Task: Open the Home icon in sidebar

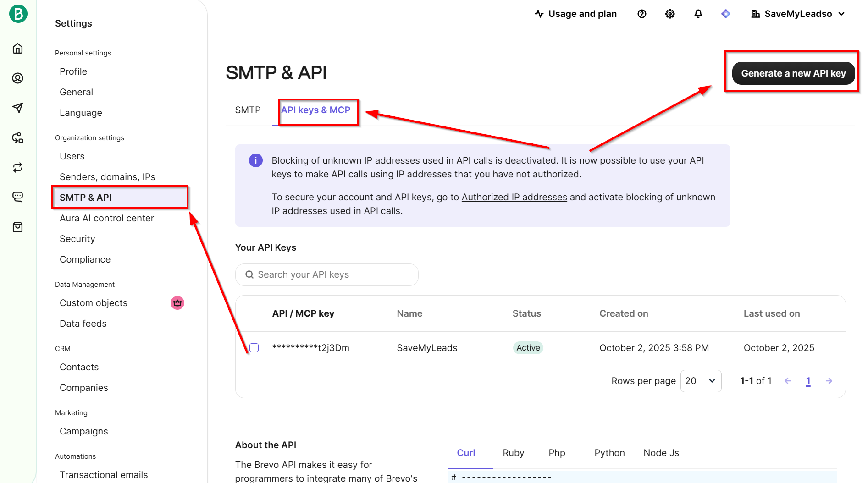Action: [18, 49]
